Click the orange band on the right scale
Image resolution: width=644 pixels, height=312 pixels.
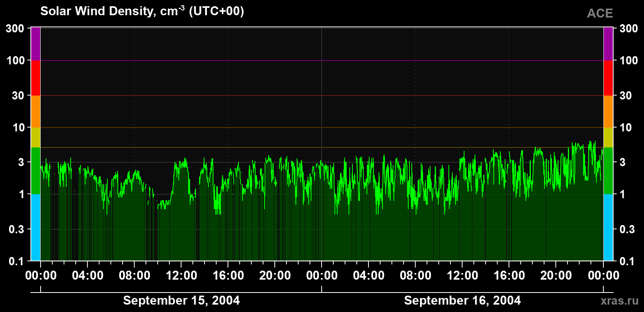tap(608, 112)
